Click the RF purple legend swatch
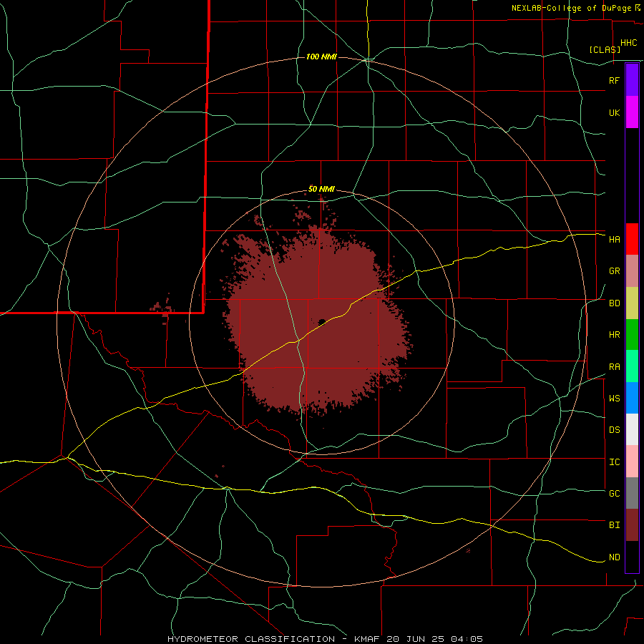Image resolution: width=644 pixels, height=644 pixels. (x=632, y=80)
